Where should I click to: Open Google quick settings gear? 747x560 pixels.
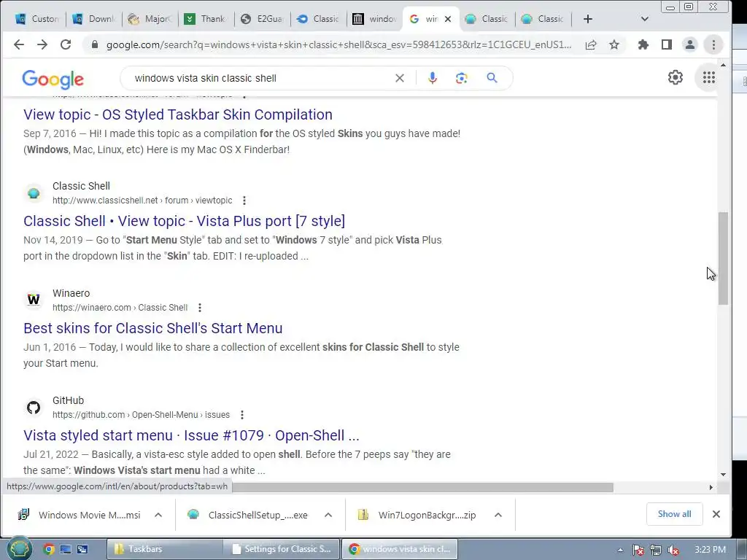click(x=675, y=77)
